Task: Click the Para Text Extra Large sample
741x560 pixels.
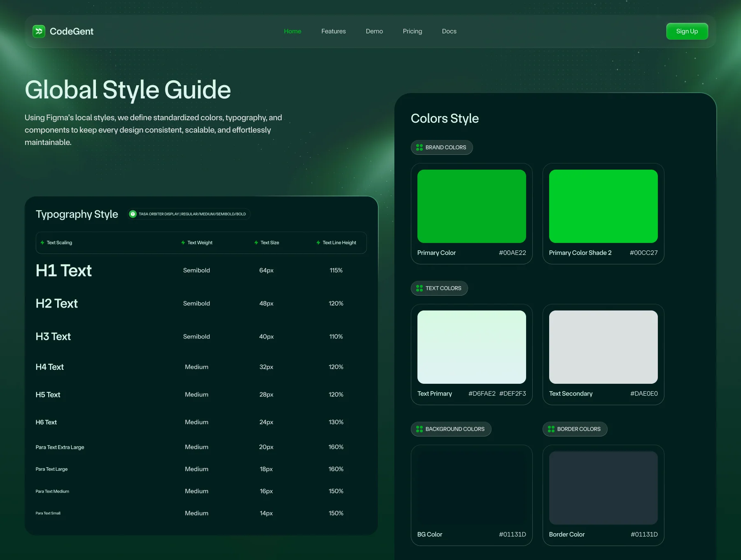Action: click(60, 447)
